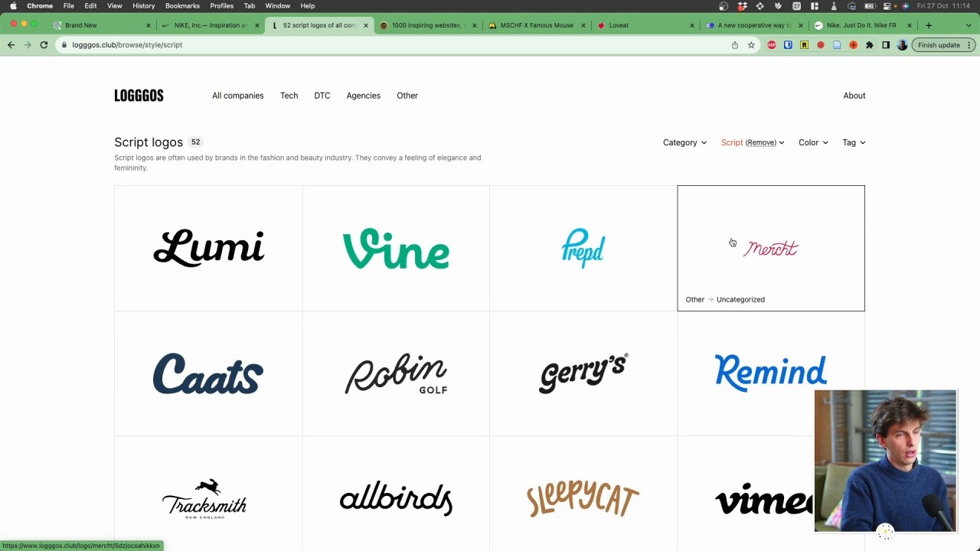Open the Bookmarks menu
980x551 pixels.
(x=182, y=6)
